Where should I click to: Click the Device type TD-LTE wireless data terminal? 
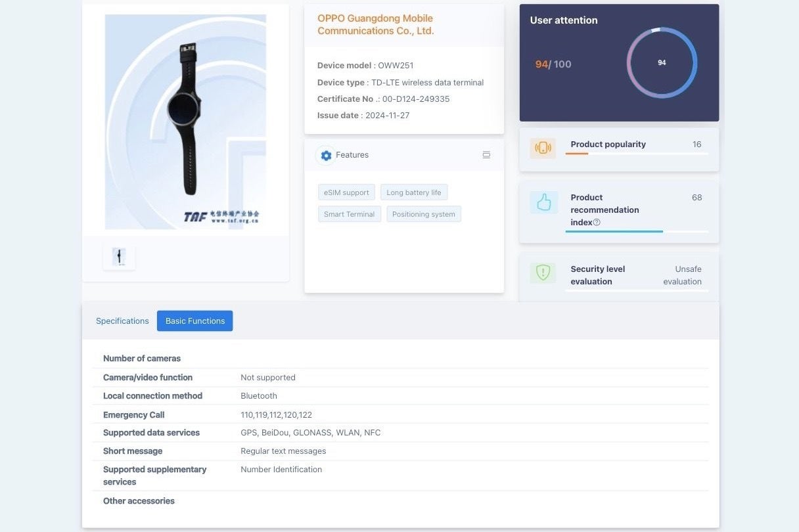[428, 83]
